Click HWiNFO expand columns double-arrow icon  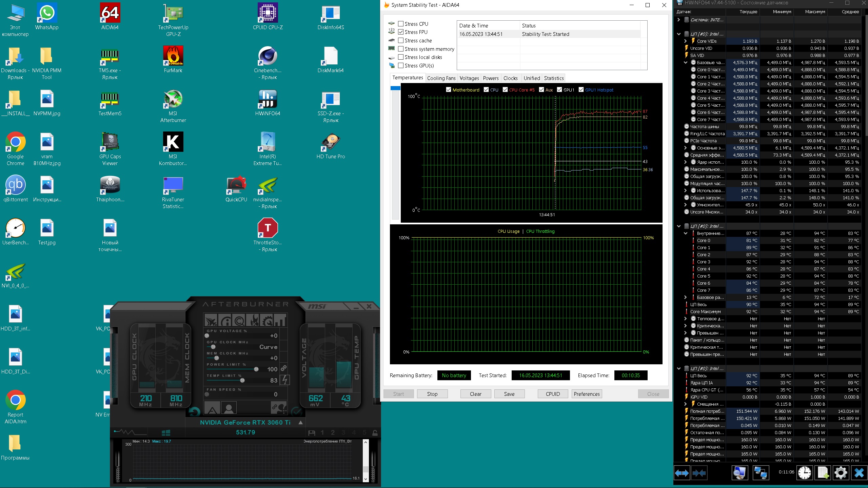pos(682,473)
